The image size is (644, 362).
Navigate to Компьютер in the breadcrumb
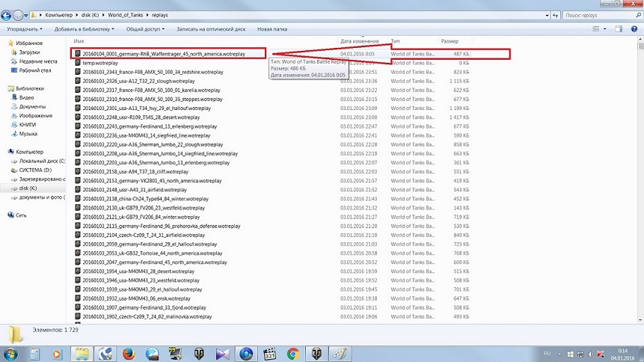pyautogui.click(x=59, y=15)
